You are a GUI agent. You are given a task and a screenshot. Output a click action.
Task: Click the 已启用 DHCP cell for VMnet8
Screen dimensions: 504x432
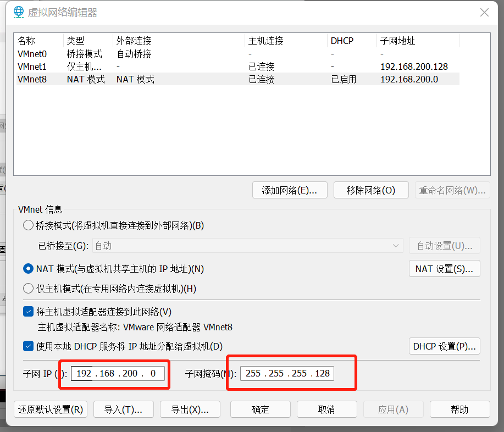(344, 79)
